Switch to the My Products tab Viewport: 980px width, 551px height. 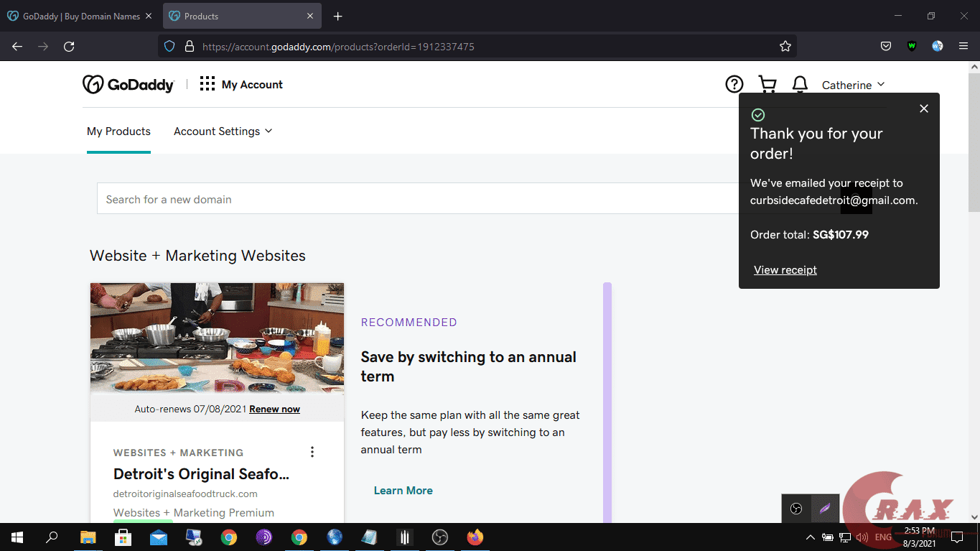pos(118,131)
